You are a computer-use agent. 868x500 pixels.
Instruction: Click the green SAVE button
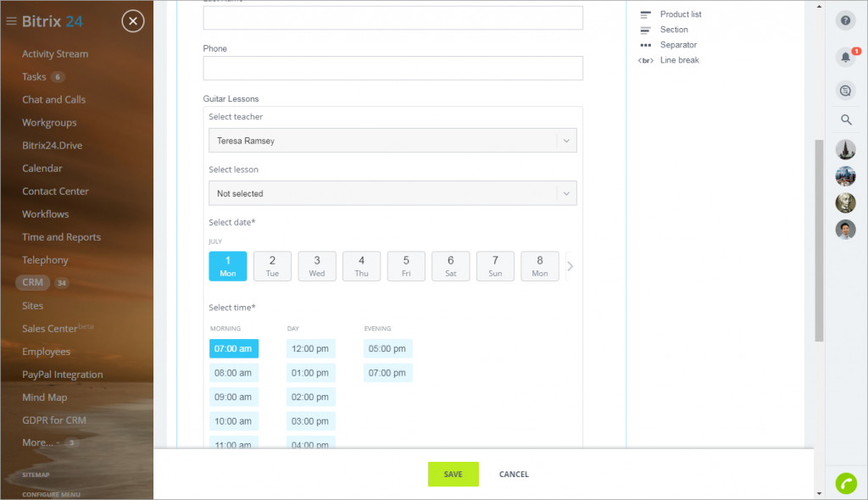[453, 475]
